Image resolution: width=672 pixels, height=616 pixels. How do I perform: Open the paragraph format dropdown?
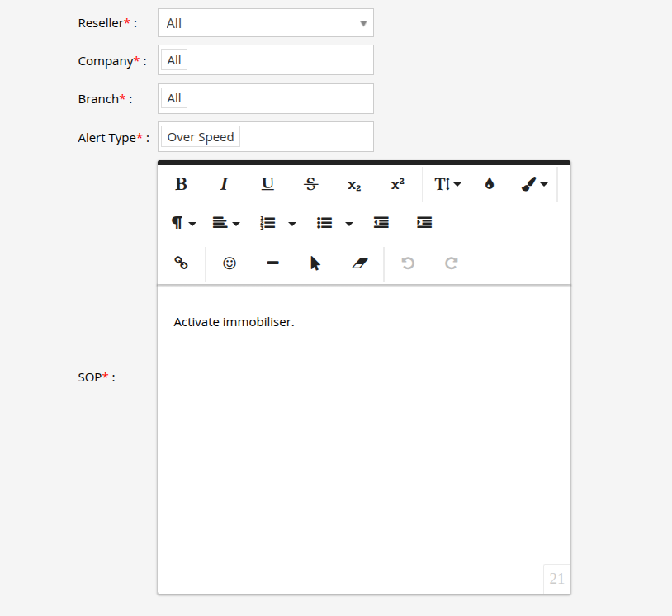click(183, 223)
